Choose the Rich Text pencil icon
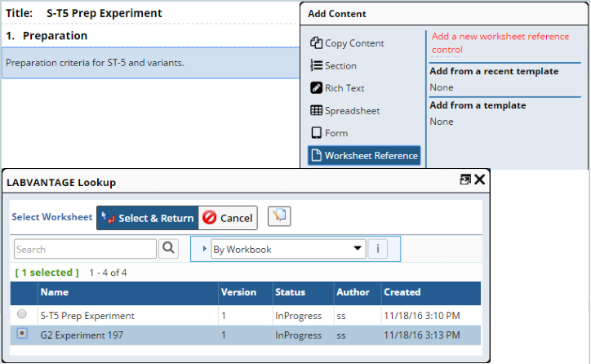 (316, 88)
